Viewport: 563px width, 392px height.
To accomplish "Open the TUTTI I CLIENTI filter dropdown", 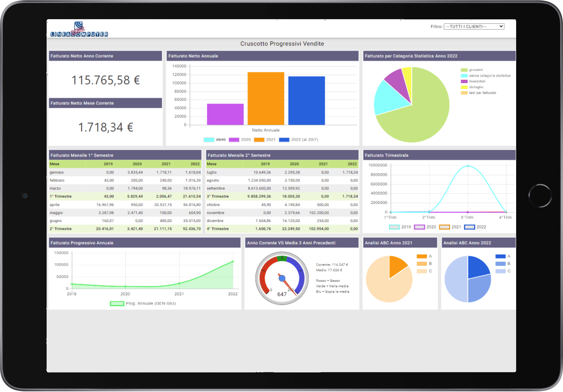I will [x=474, y=27].
